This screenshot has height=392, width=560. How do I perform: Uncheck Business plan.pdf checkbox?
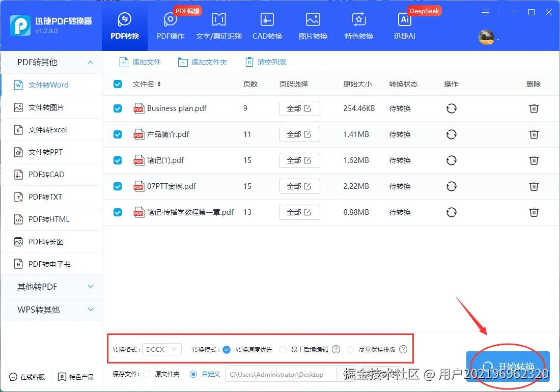118,108
